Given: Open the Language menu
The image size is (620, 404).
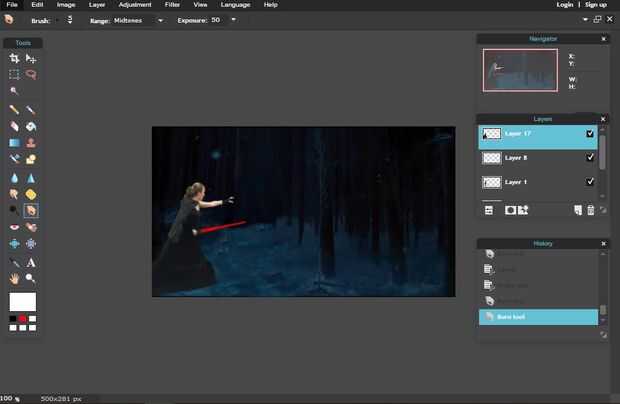Looking at the screenshot, I should (235, 5).
